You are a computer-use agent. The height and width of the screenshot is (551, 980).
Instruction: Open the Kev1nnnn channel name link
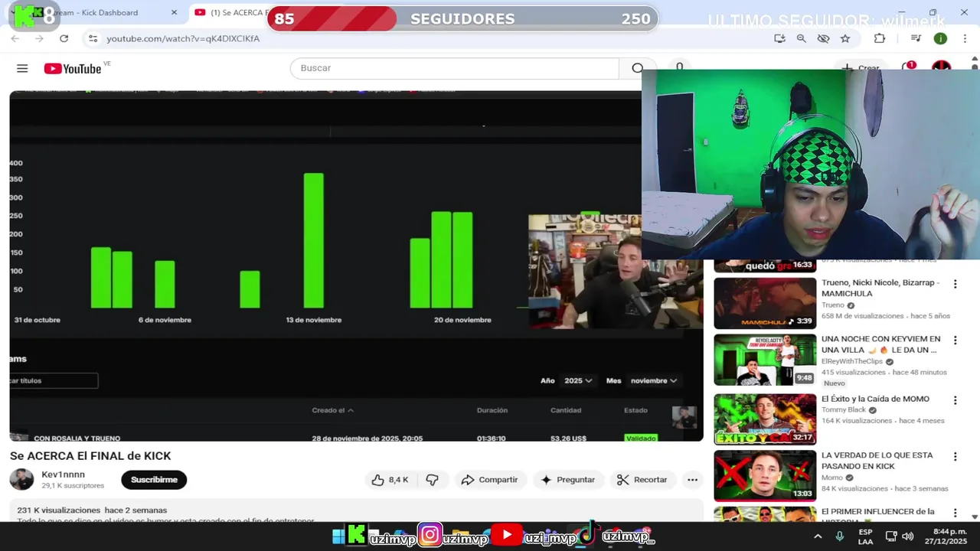click(x=63, y=474)
